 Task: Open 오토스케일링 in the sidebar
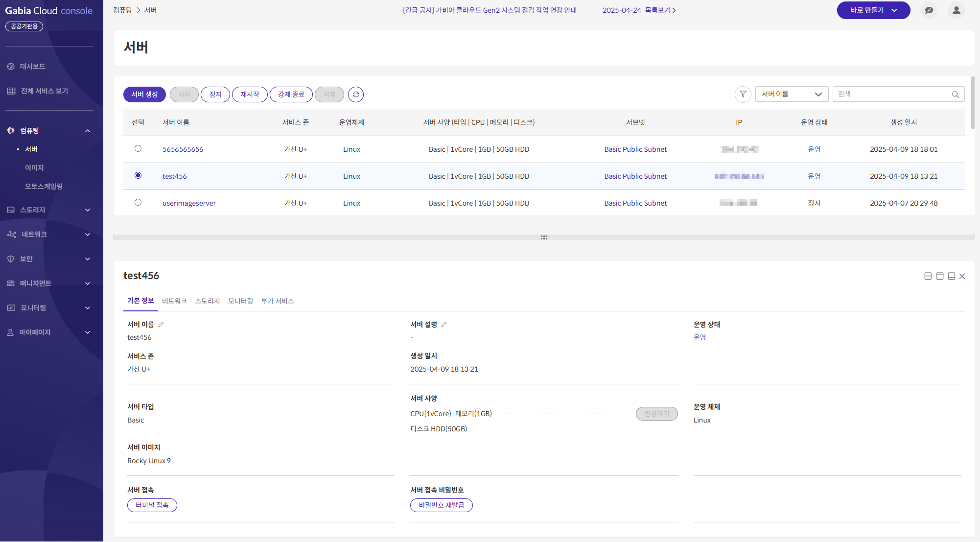pos(44,187)
